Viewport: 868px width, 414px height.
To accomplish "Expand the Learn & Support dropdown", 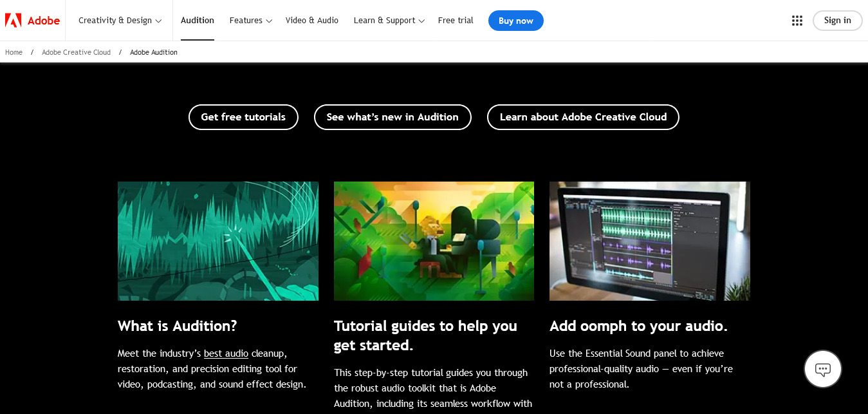I will (389, 21).
